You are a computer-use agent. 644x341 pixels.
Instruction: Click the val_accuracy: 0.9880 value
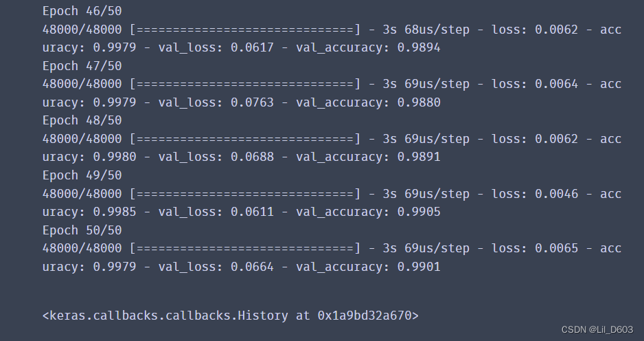[368, 102]
